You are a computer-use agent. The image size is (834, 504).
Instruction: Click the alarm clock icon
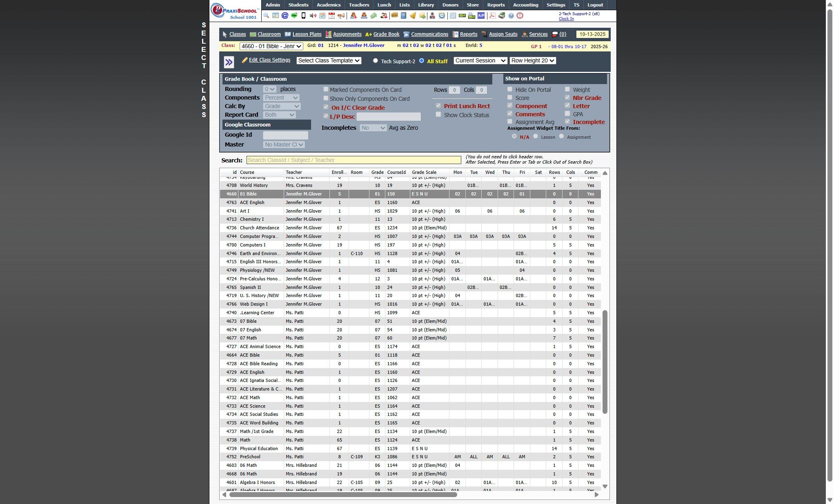click(x=441, y=16)
